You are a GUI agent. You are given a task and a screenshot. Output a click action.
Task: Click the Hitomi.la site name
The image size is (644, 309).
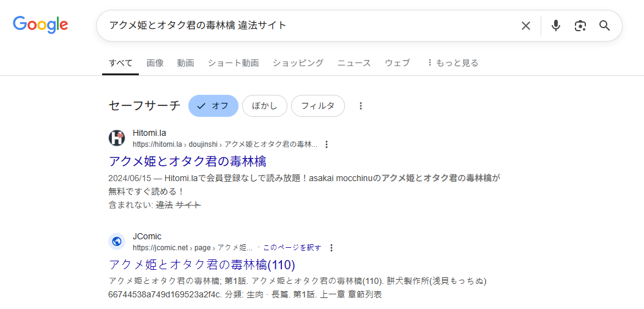[x=149, y=133]
